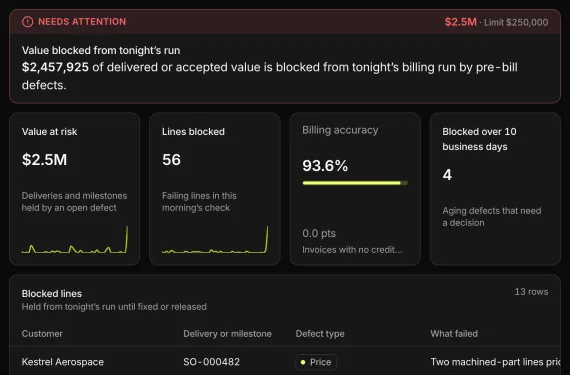
Task: Click 'Aging defects that need a decision' text
Action: (x=491, y=217)
